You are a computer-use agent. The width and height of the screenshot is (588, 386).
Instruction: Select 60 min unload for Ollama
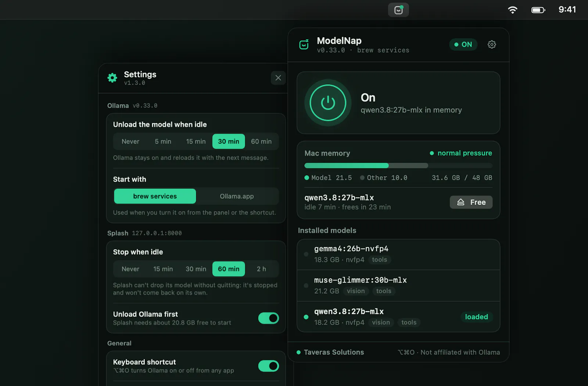pyautogui.click(x=261, y=141)
